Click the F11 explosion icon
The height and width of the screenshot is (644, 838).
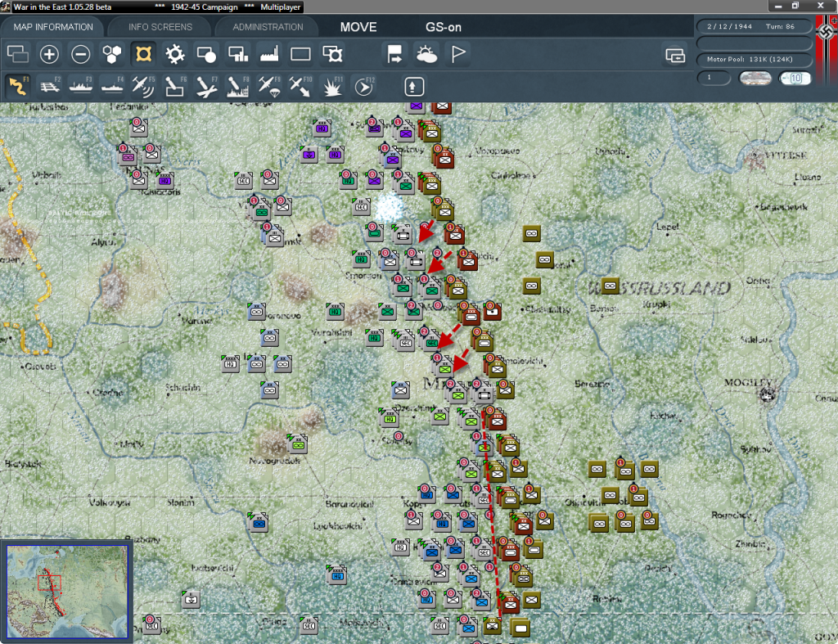332,87
